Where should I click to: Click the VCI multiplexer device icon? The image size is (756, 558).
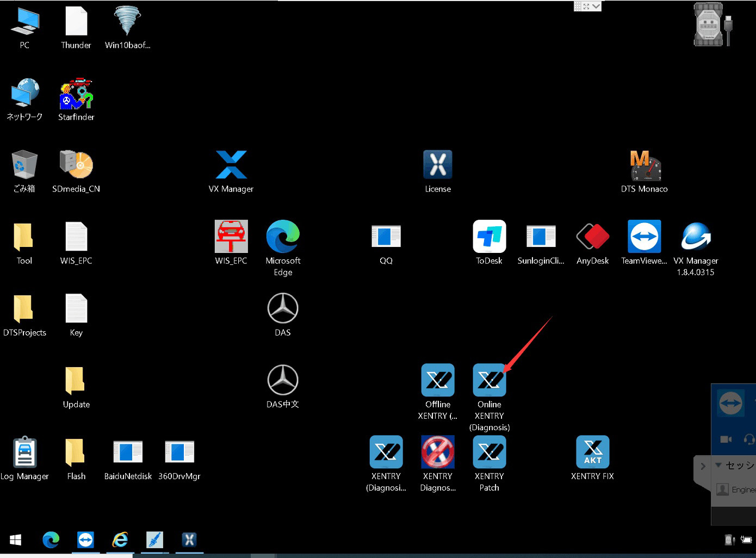click(709, 24)
